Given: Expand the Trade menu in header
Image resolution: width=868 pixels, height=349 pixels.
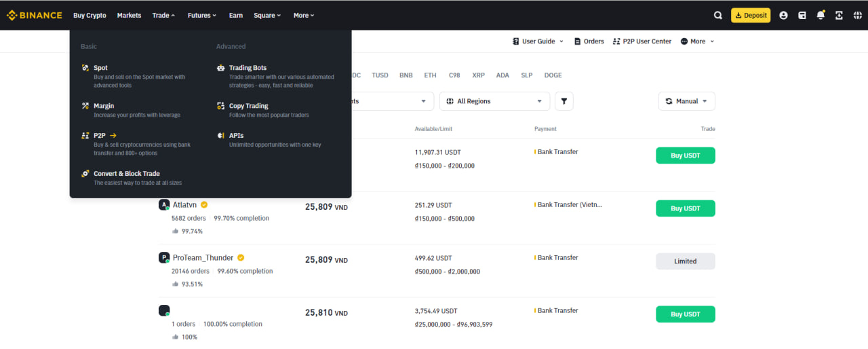Looking at the screenshot, I should click(163, 15).
